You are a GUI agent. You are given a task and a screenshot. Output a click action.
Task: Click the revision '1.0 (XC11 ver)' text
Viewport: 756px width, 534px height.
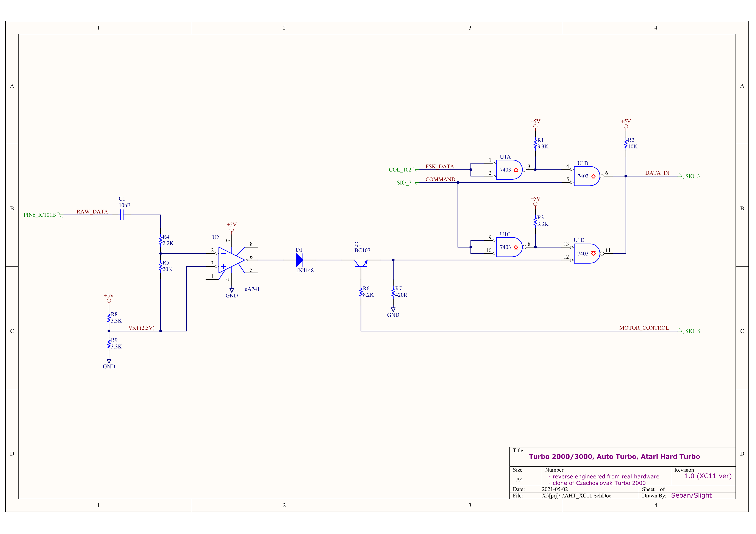(708, 476)
